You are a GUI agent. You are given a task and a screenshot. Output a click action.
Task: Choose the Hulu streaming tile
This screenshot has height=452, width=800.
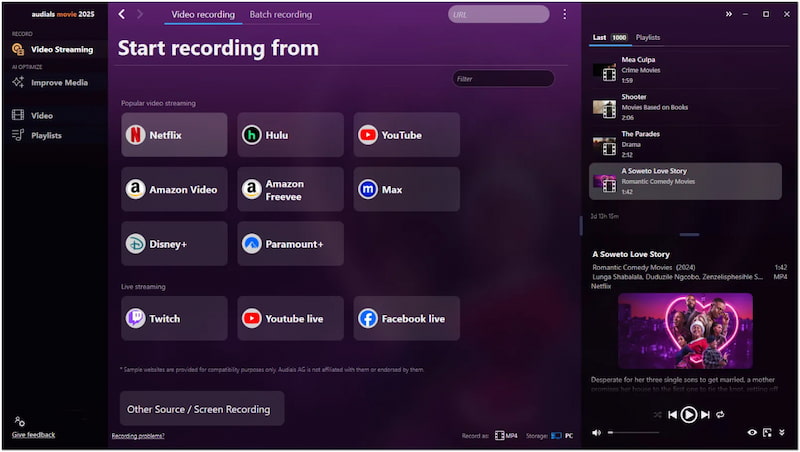pyautogui.click(x=290, y=135)
